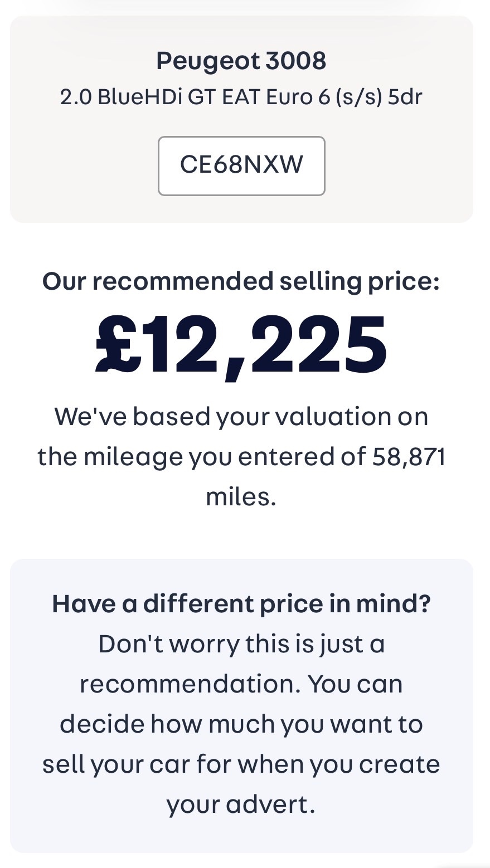
Task: Click the sell your car for when line
Action: [x=241, y=764]
